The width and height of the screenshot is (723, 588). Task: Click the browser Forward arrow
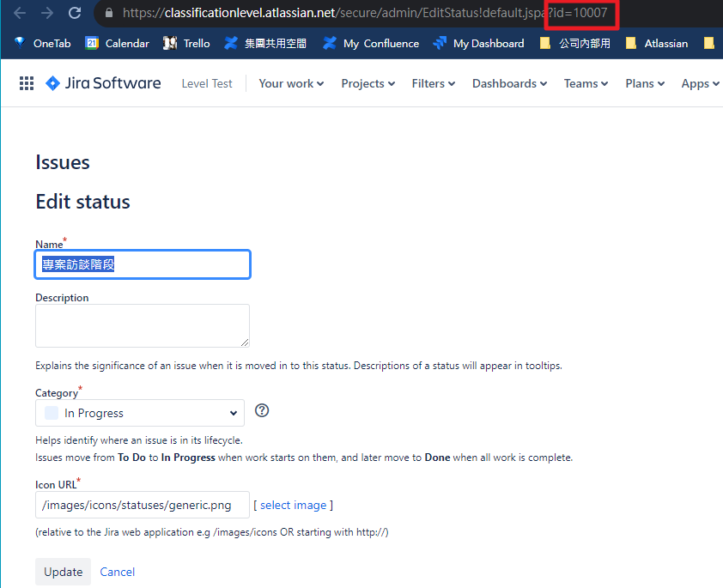coord(47,13)
